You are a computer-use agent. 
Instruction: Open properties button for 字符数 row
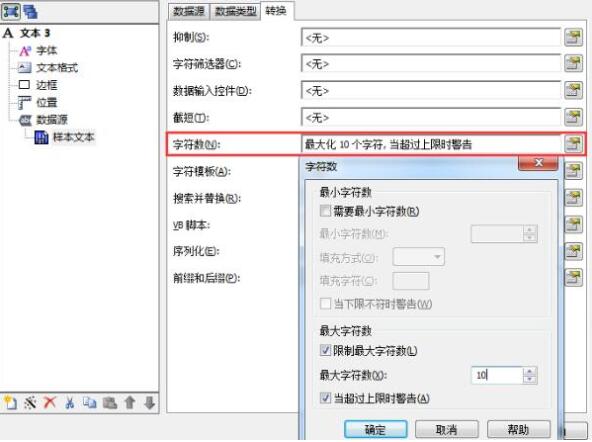click(x=573, y=144)
